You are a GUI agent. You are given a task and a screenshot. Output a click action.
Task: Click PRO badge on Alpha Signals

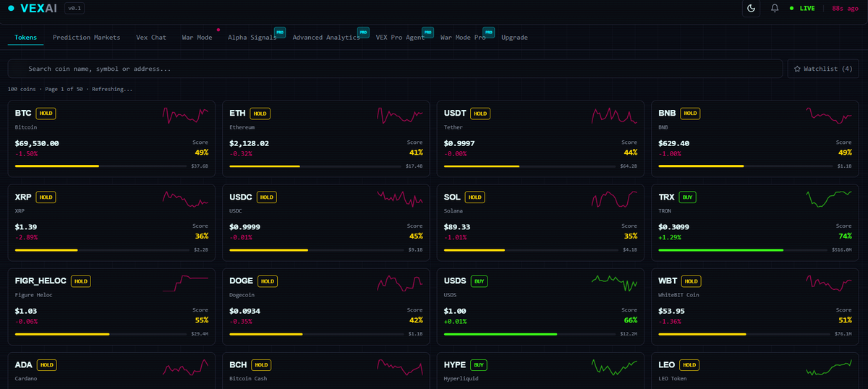tap(279, 32)
